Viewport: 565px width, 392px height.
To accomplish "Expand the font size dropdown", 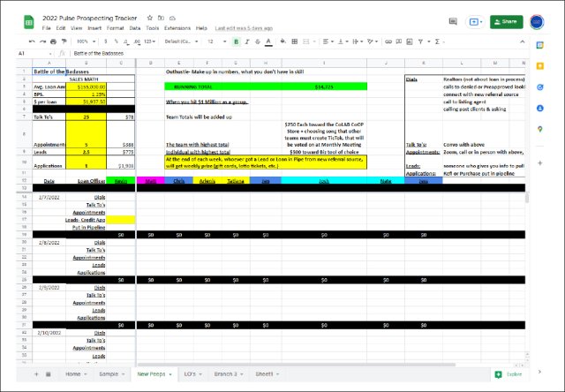I will tap(214, 41).
